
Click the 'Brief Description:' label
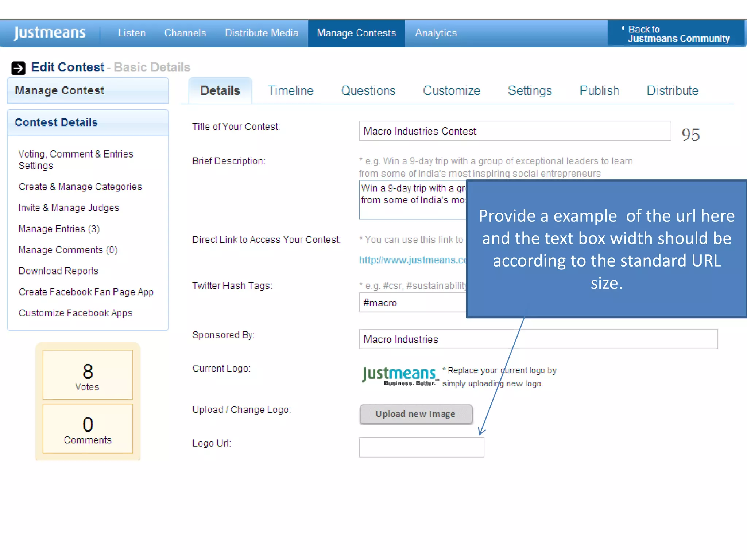[x=229, y=161]
